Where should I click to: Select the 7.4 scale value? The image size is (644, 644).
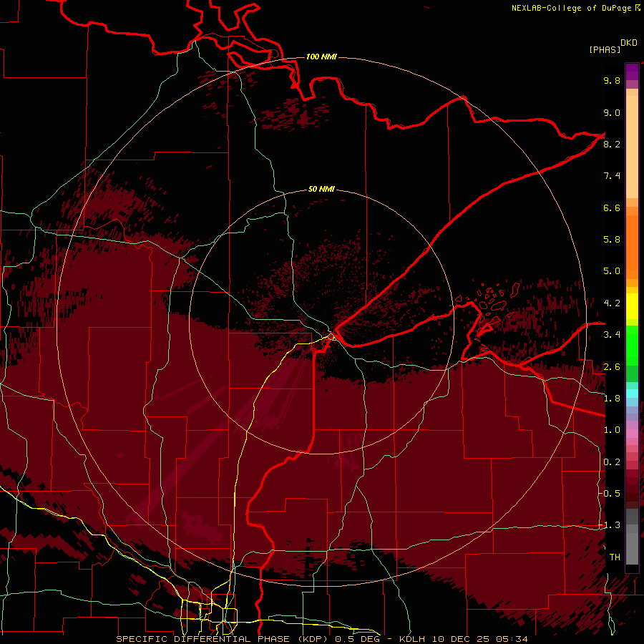(x=612, y=176)
